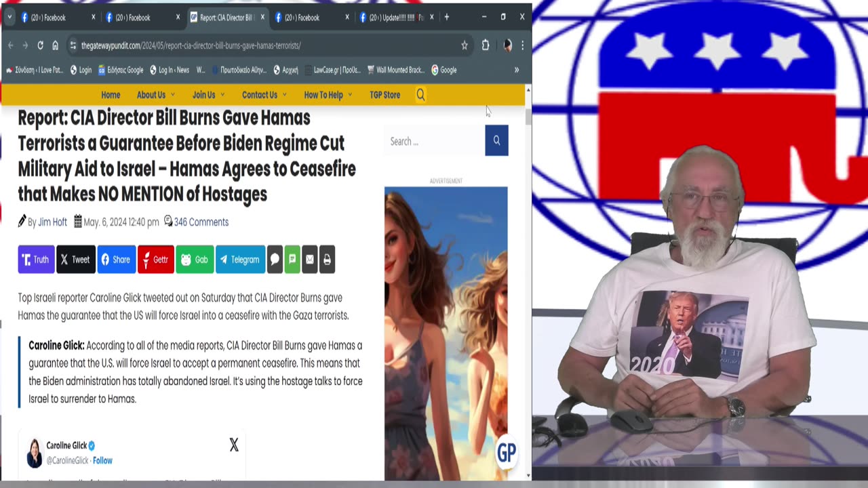Reload the page
Image resolution: width=868 pixels, height=488 pixels.
tap(40, 45)
